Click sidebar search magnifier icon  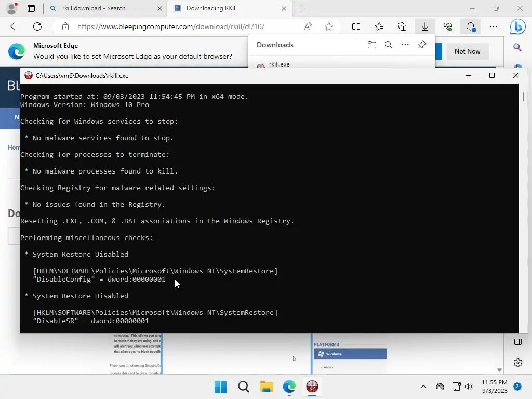[517, 47]
